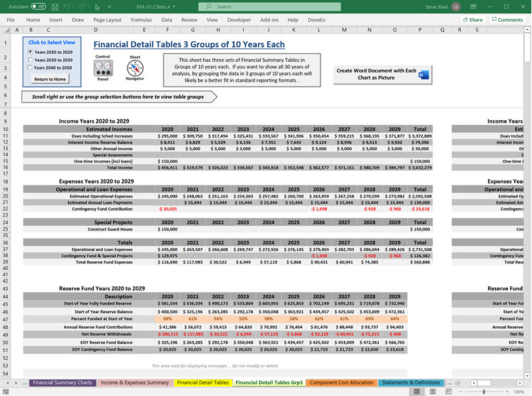The width and height of the screenshot is (532, 396).
Task: Click the Steve Bisel account avatar
Action: click(455, 7)
